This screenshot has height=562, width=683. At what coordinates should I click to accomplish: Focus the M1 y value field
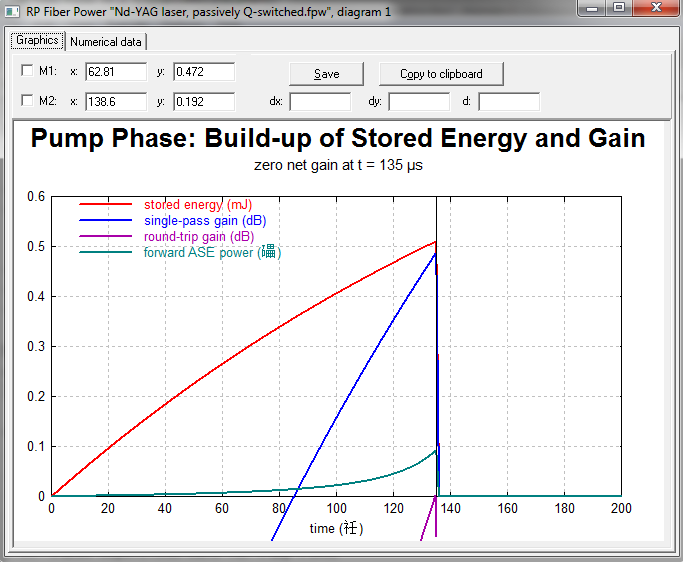[204, 72]
